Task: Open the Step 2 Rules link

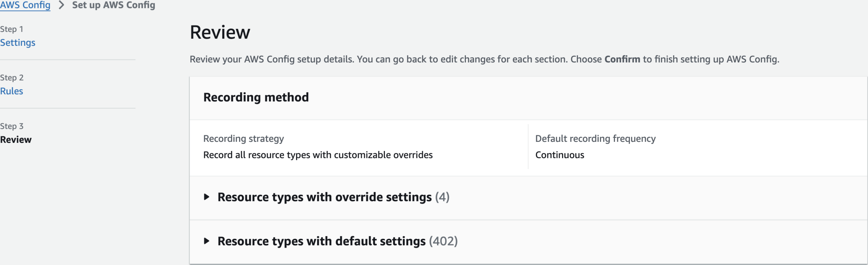Action: click(11, 91)
